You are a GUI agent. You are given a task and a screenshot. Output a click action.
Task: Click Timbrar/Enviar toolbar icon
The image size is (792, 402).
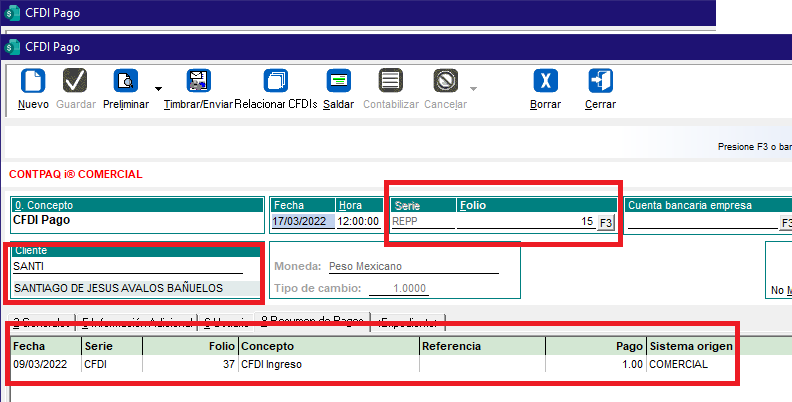click(198, 82)
